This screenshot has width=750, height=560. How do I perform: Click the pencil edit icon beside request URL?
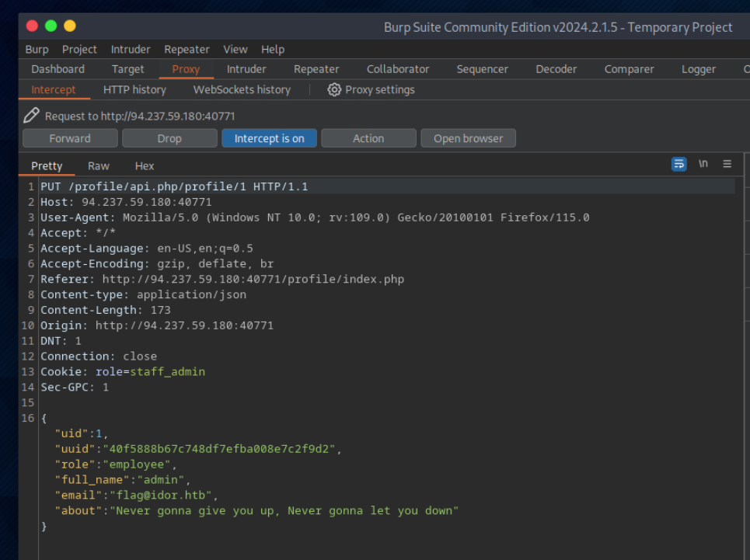coord(31,116)
